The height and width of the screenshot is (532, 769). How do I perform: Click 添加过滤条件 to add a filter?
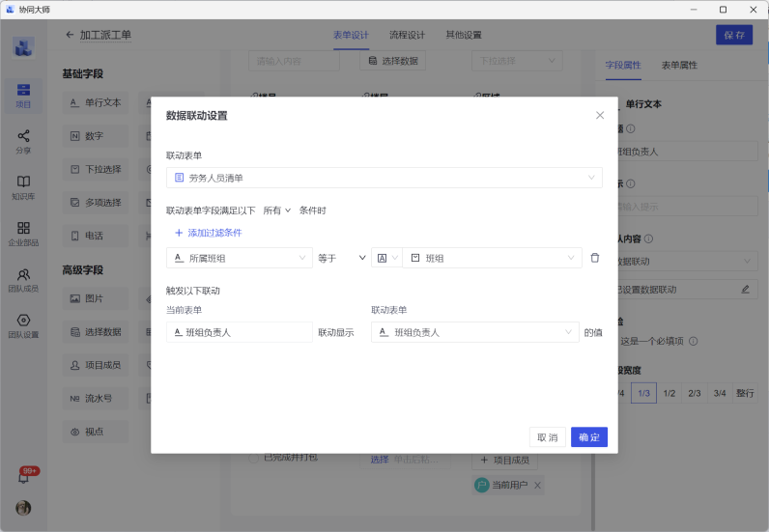(x=208, y=233)
